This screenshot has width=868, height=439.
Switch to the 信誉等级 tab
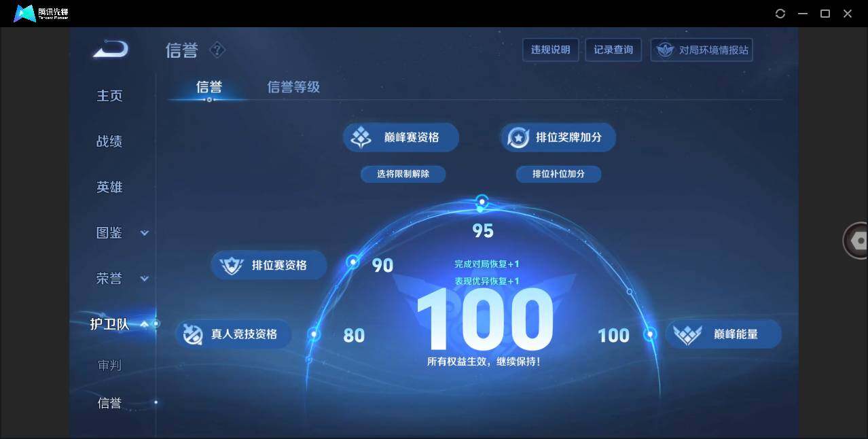[293, 87]
